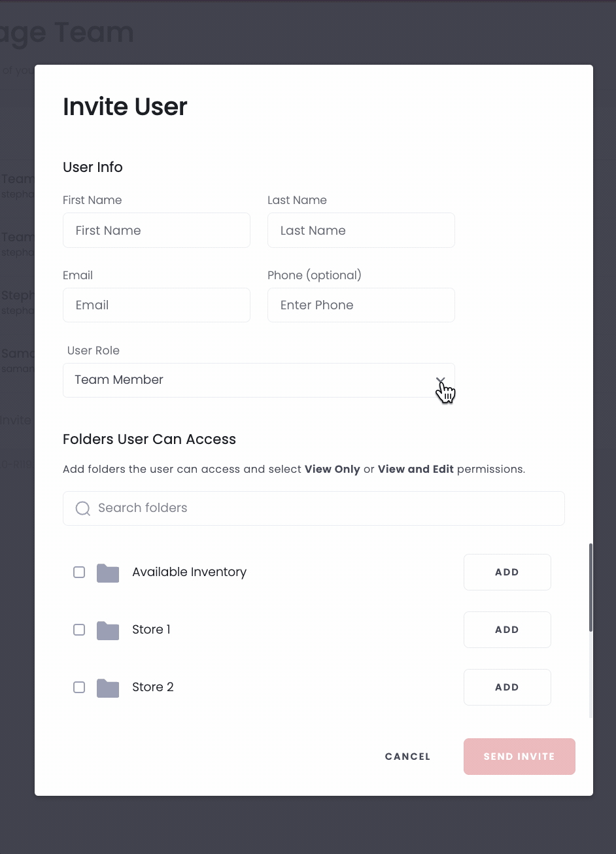Click the Store 1 folder icon
Image resolution: width=616 pixels, height=854 pixels.
(108, 630)
